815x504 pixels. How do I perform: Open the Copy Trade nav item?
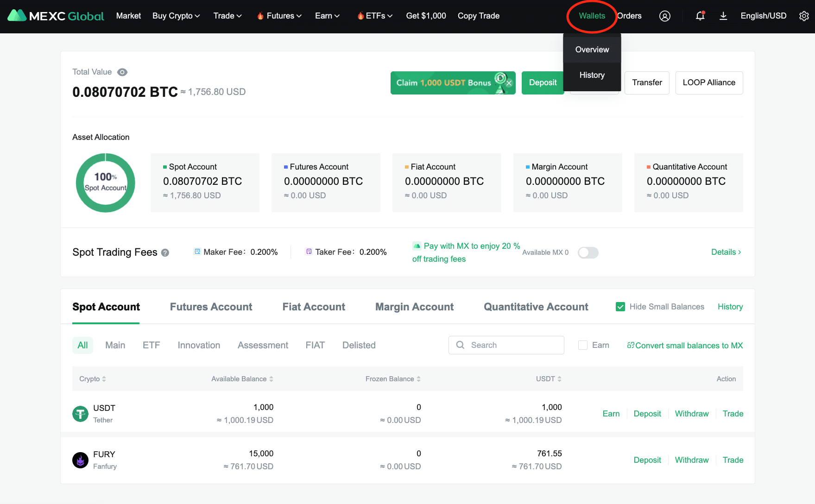click(479, 16)
